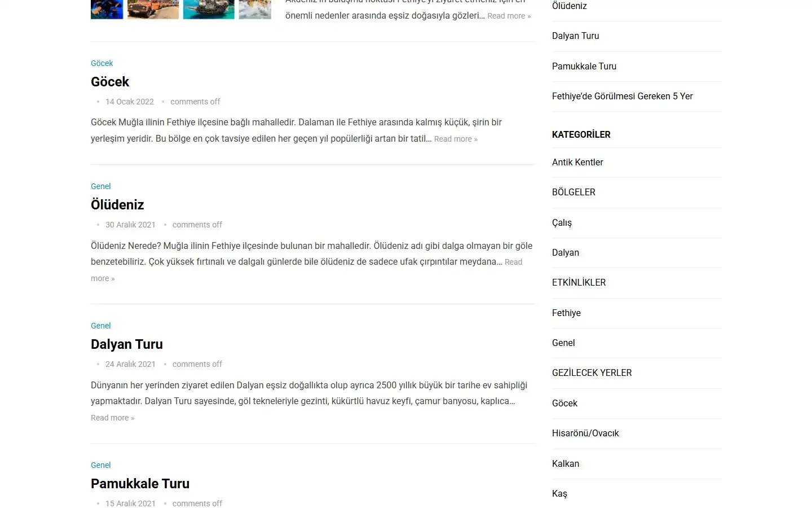Open Pamukkale Turu in the sidebar recent posts

(x=584, y=66)
